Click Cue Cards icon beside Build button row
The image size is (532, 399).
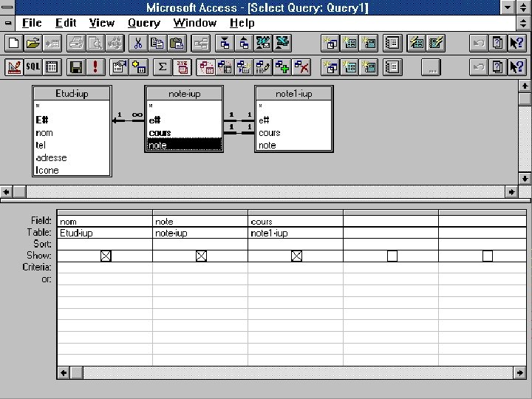click(497, 67)
